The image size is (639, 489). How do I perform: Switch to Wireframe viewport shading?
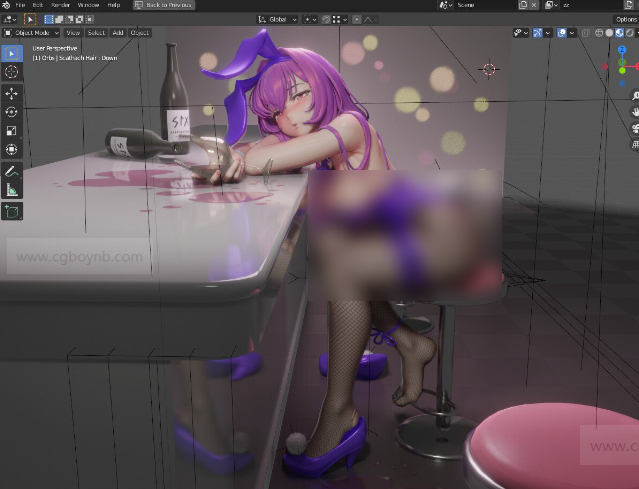599,33
